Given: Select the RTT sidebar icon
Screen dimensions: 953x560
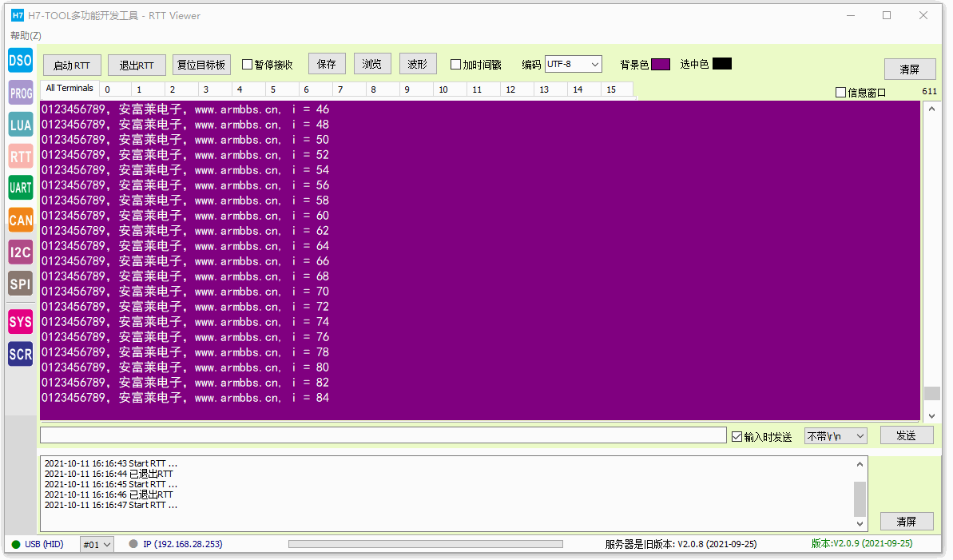Looking at the screenshot, I should (x=20, y=157).
